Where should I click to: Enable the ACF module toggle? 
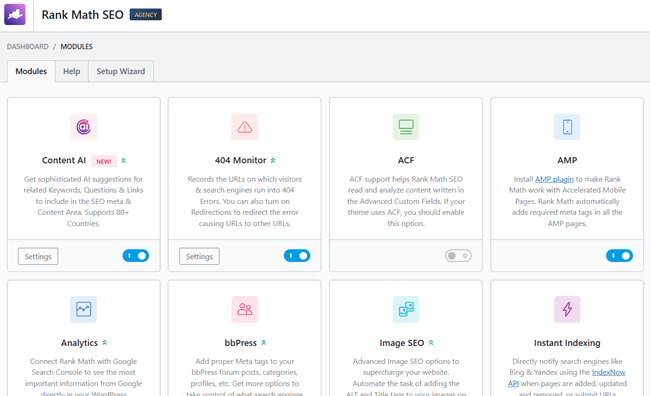pos(458,255)
